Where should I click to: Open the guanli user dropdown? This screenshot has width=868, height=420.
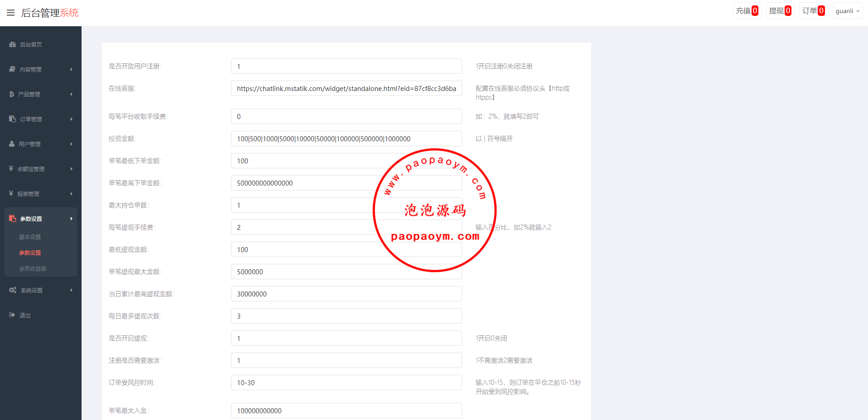click(847, 11)
